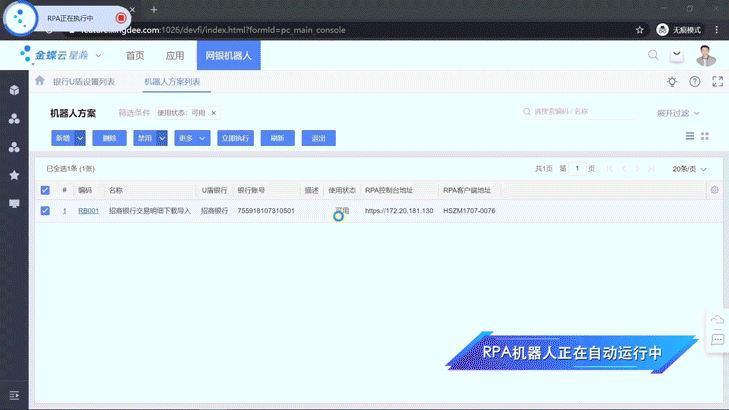Click the lightbulb tips icon
Image resolution: width=729 pixels, height=410 pixels.
(672, 82)
